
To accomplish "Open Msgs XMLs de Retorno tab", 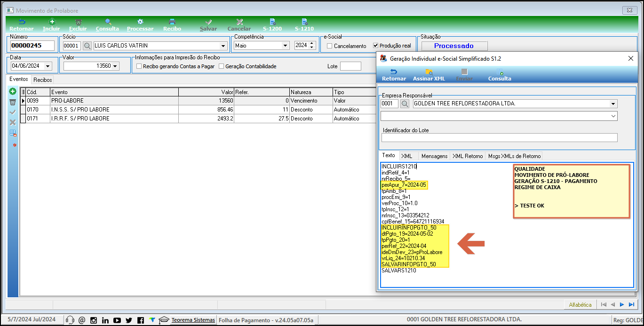I will [x=515, y=156].
